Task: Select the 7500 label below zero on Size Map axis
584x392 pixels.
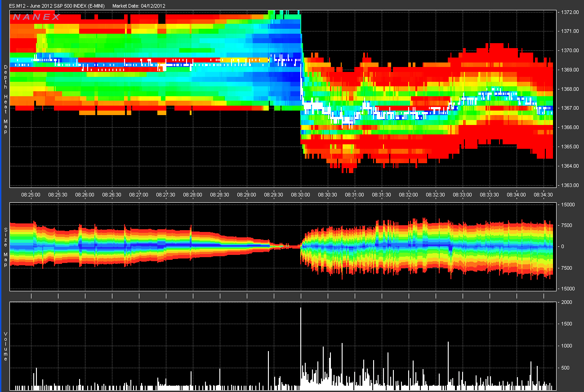Action: click(x=566, y=268)
